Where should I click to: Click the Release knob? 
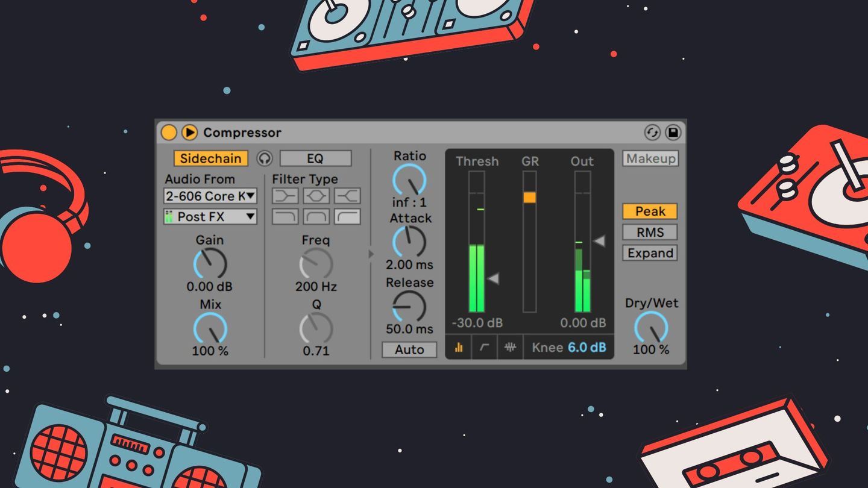(x=409, y=307)
